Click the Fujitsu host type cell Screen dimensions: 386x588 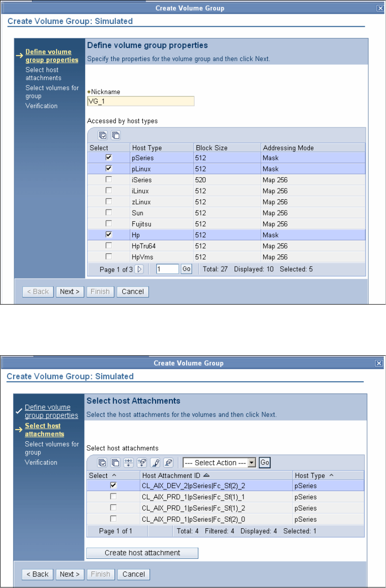point(162,224)
